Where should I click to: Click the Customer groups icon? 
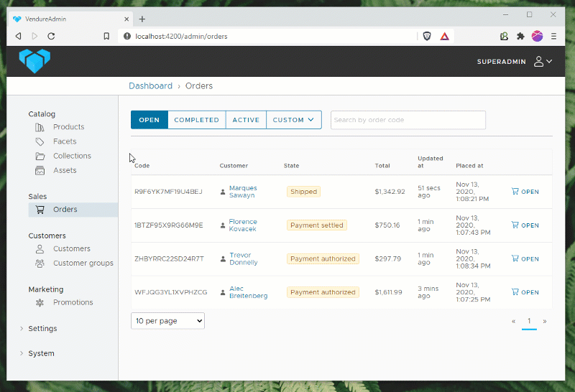point(40,263)
